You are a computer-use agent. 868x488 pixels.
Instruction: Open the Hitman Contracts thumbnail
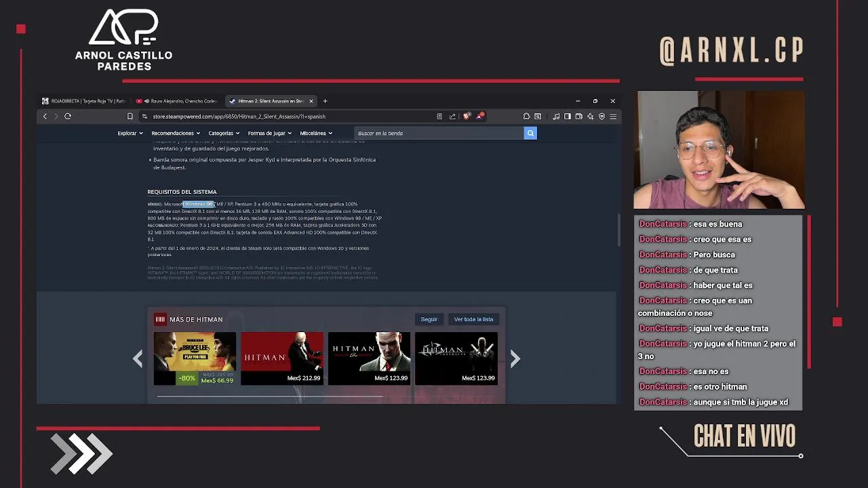456,359
